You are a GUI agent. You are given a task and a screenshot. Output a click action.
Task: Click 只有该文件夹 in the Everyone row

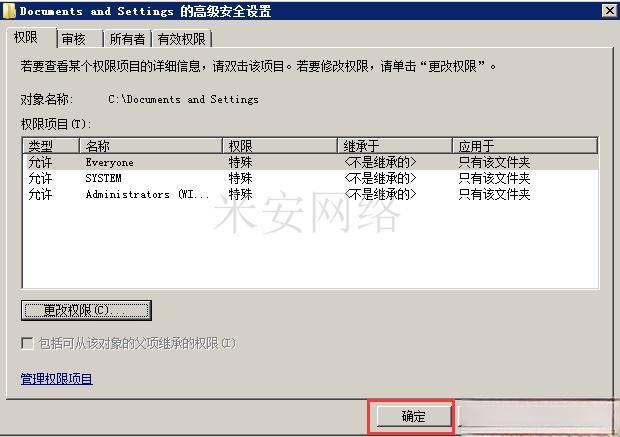pos(494,162)
